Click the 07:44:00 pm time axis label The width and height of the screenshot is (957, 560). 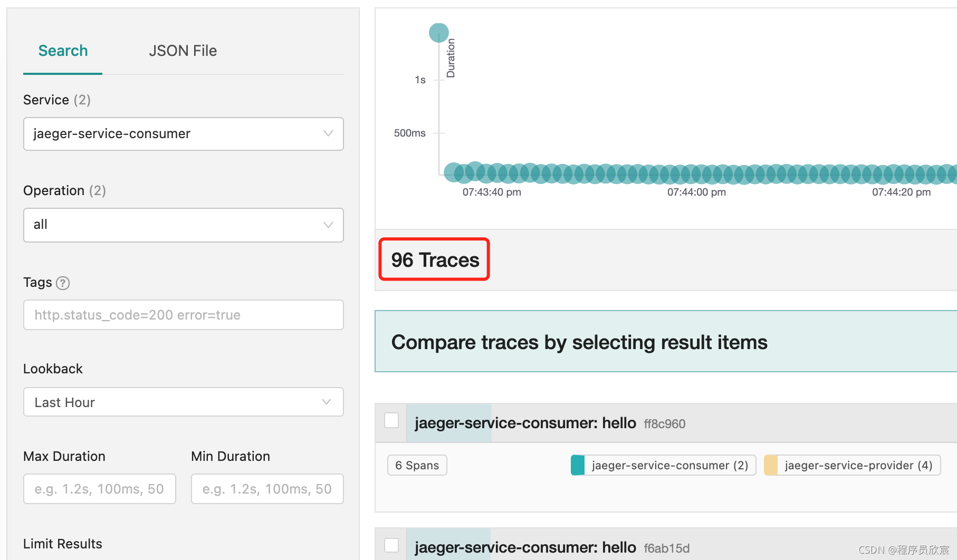[696, 192]
